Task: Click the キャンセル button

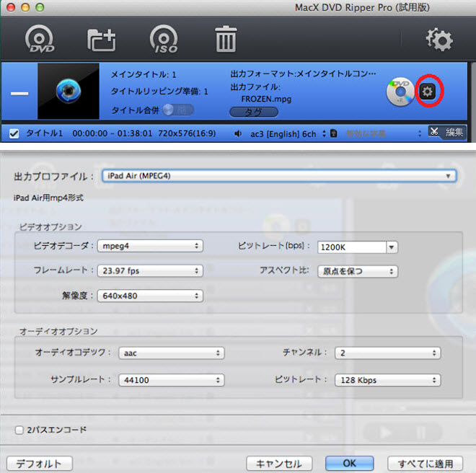Action: click(279, 464)
